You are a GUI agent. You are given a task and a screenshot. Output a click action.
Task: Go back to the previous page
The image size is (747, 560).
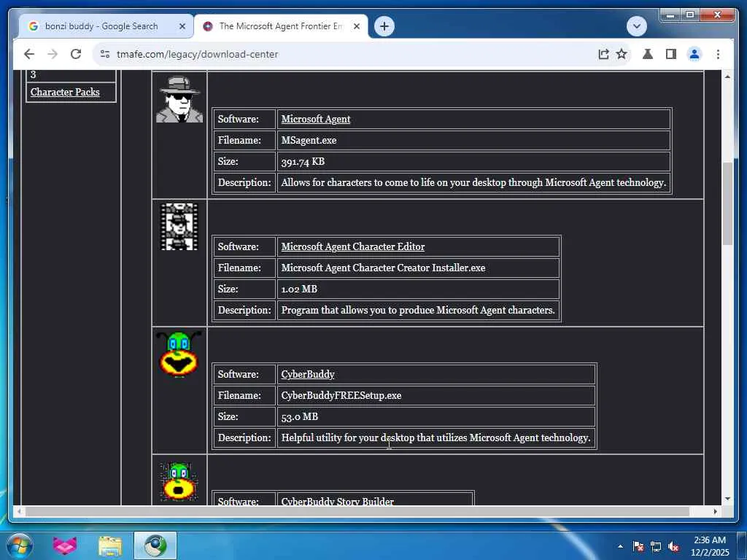click(x=29, y=54)
